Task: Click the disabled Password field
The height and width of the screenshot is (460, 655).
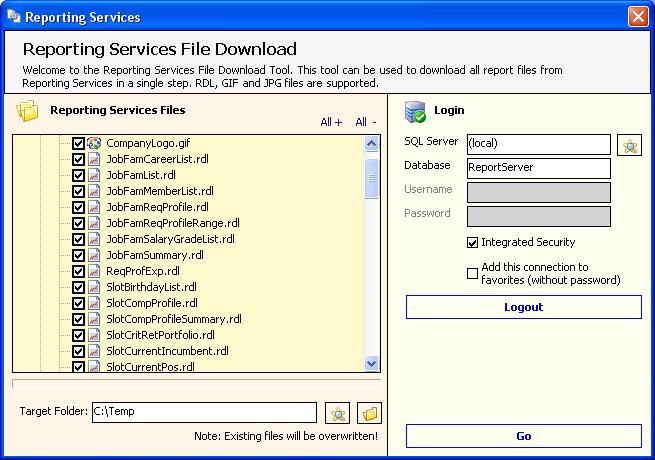Action: [539, 216]
